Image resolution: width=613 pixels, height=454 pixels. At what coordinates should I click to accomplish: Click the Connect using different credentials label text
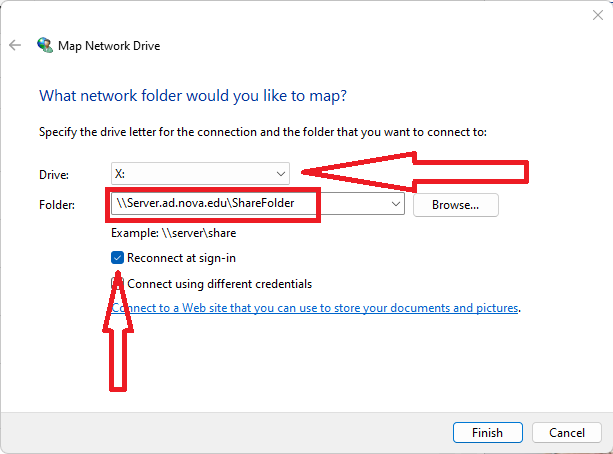point(220,284)
